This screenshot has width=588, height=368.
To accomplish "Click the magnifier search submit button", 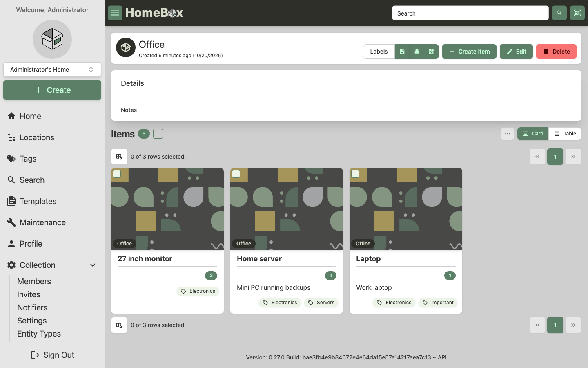I will [559, 13].
